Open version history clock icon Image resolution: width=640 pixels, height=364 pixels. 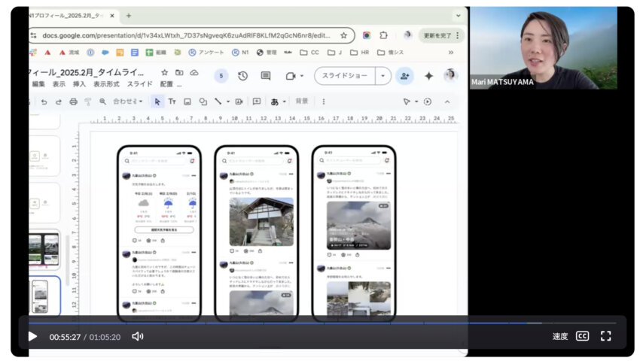(242, 76)
